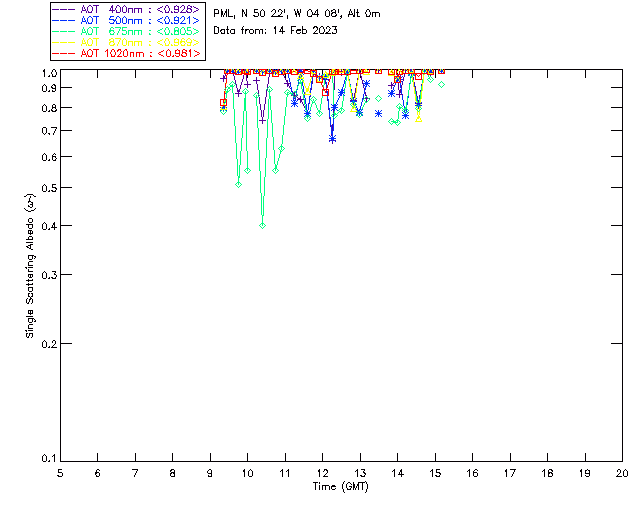Click the AOT 675nm legend entry
This screenshot has height=512, width=640.
(127, 31)
